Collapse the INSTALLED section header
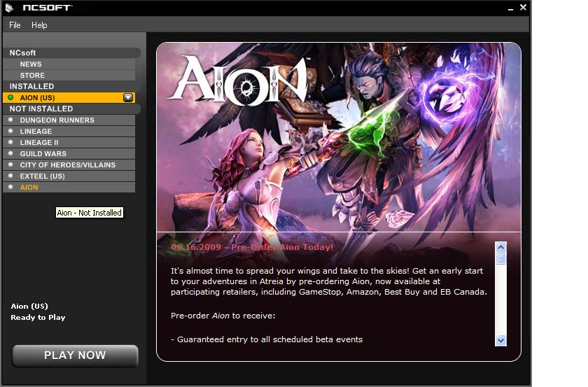The image size is (588, 387). pyautogui.click(x=71, y=86)
